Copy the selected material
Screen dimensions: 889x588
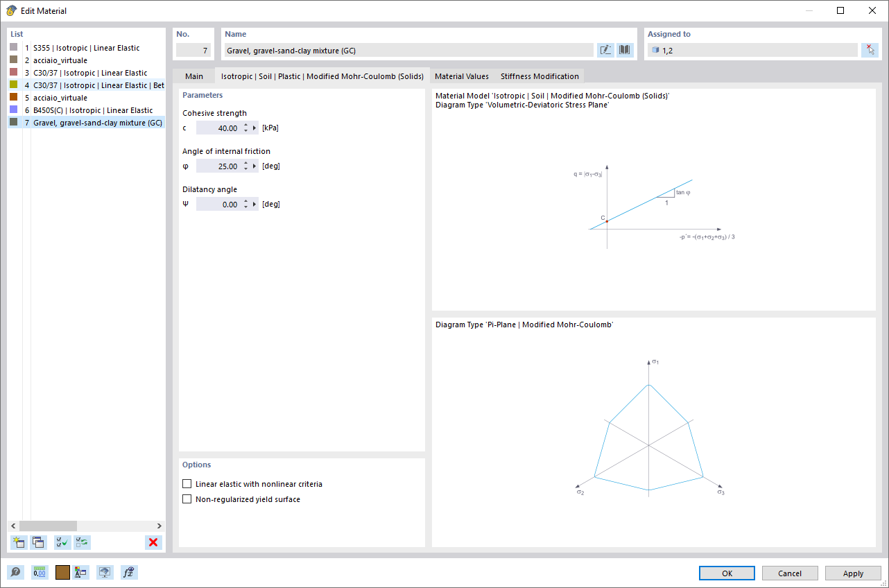pos(40,542)
